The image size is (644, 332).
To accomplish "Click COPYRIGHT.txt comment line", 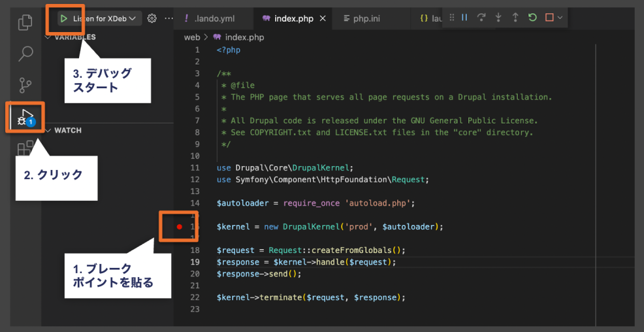I will click(378, 133).
